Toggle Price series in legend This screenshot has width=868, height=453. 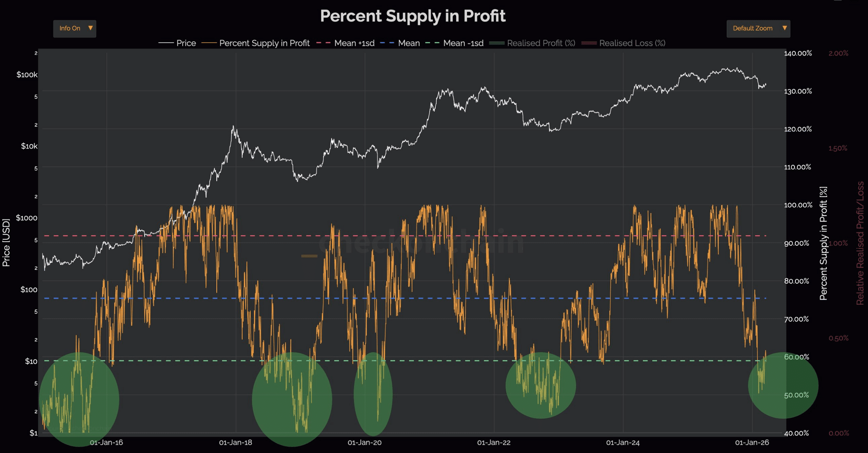(186, 43)
